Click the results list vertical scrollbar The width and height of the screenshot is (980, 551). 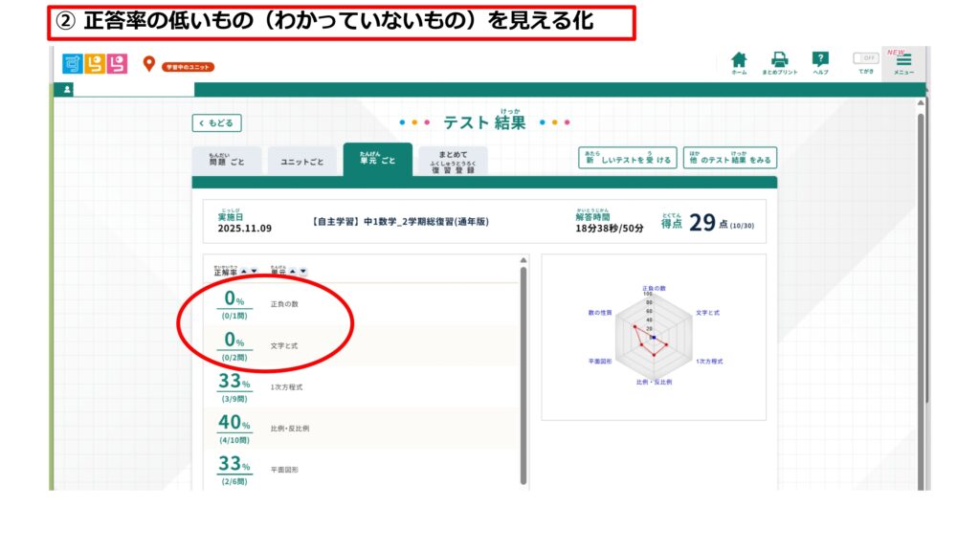click(x=523, y=373)
